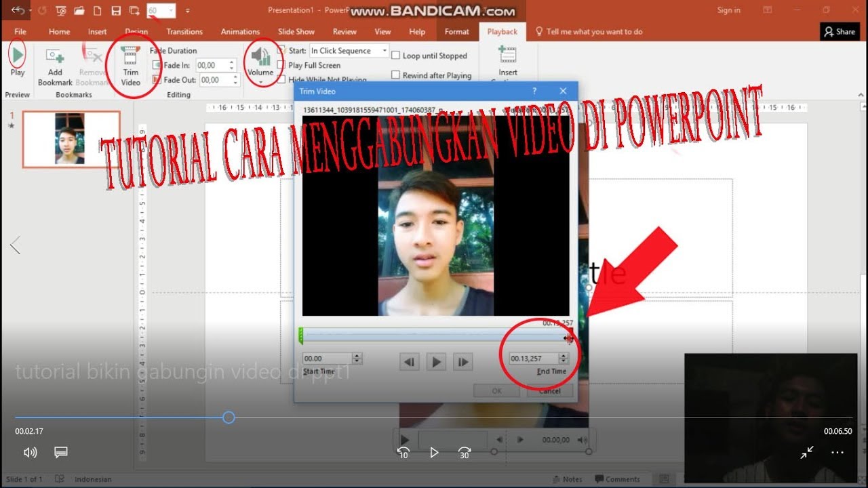Click Fade In spinner arrows
The image size is (868, 488).
pyautogui.click(x=232, y=65)
